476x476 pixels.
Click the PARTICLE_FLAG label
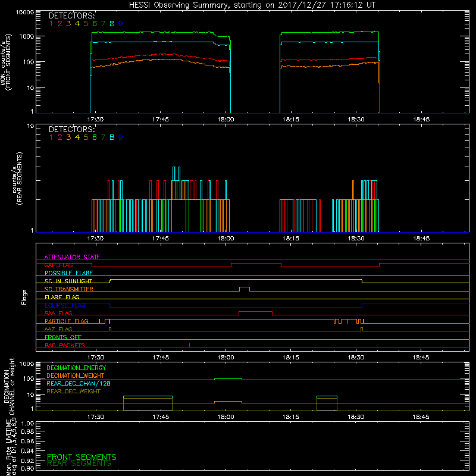[x=67, y=321]
